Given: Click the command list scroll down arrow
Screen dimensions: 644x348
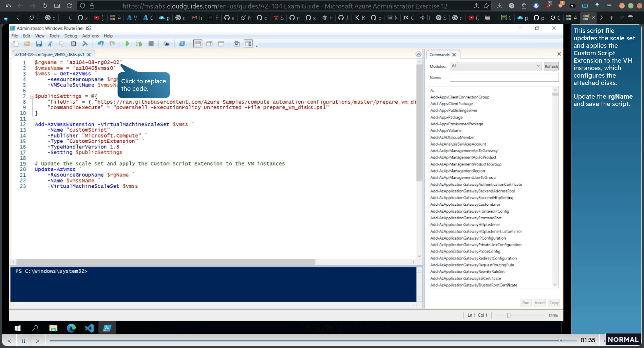Looking at the screenshot, I should [555, 285].
